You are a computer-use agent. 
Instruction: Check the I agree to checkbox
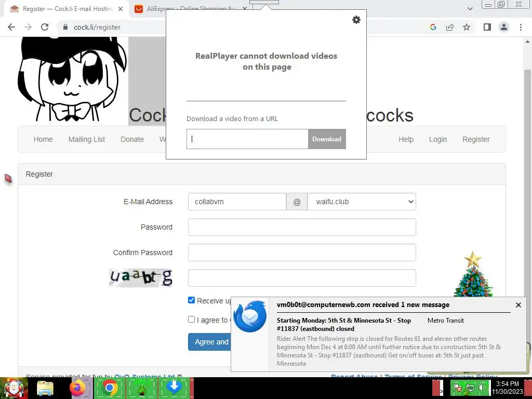pyautogui.click(x=191, y=320)
